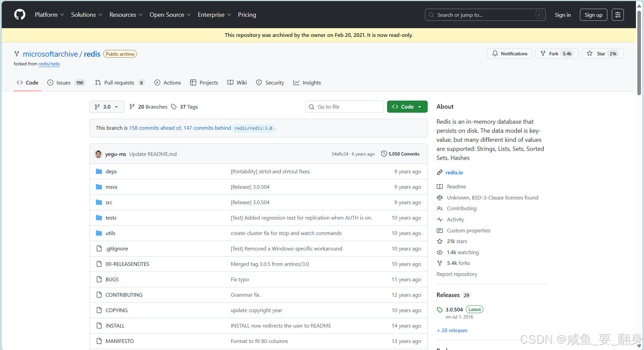
Task: Open the + 28 releases link
Action: click(x=452, y=330)
